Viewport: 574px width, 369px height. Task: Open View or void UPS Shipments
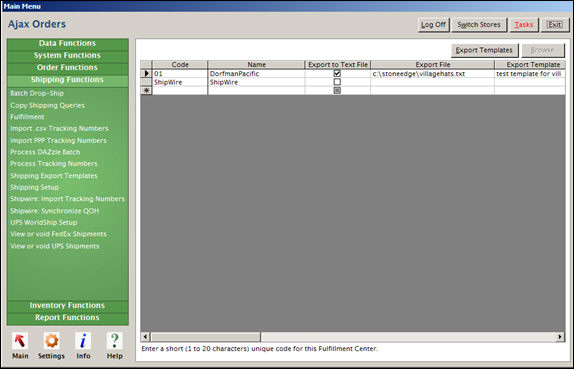(55, 246)
